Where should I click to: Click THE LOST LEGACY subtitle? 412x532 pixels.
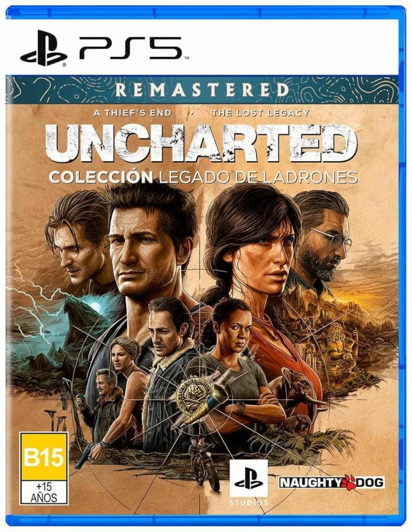coord(260,113)
